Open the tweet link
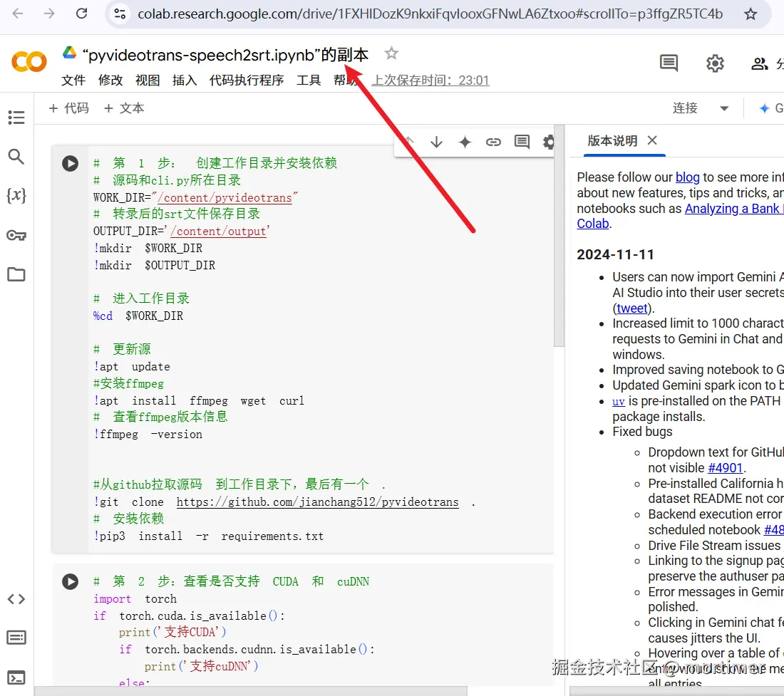This screenshot has width=784, height=696. (631, 308)
